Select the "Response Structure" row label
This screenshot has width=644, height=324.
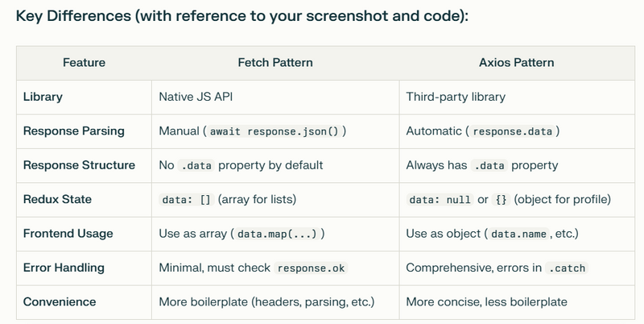[79, 165]
